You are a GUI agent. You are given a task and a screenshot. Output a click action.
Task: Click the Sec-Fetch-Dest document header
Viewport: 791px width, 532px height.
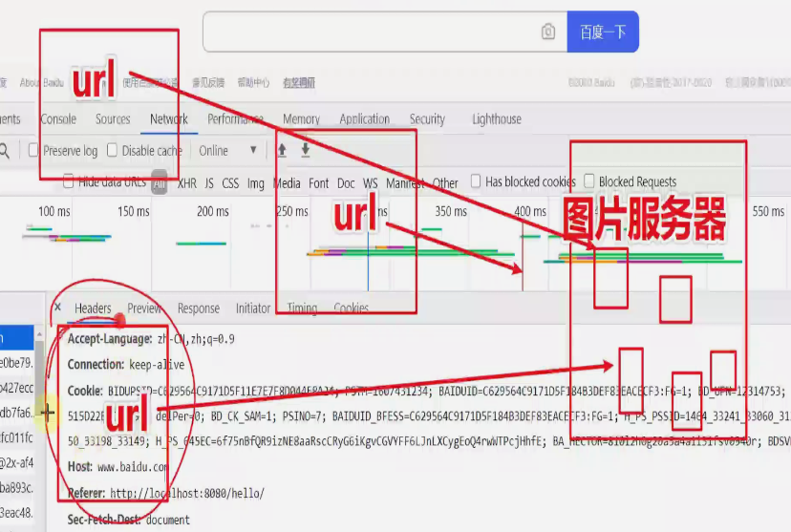(129, 520)
